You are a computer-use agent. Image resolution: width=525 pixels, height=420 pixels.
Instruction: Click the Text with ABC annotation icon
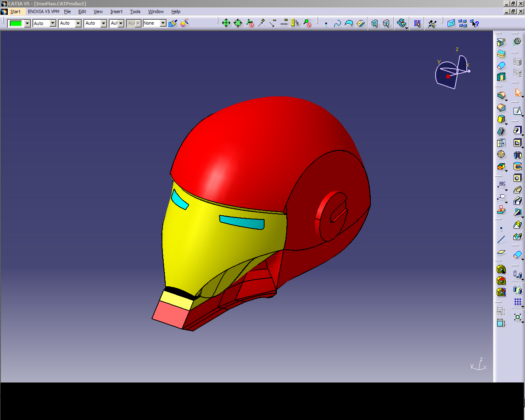click(502, 185)
